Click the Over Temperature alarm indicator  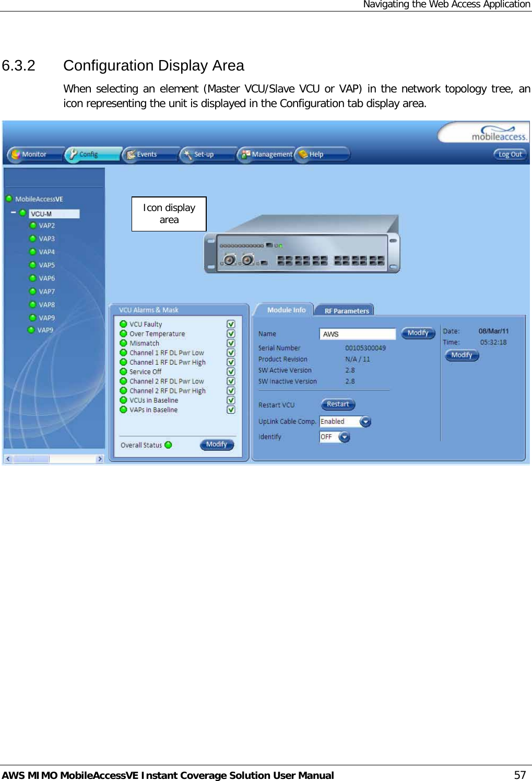coord(124,333)
